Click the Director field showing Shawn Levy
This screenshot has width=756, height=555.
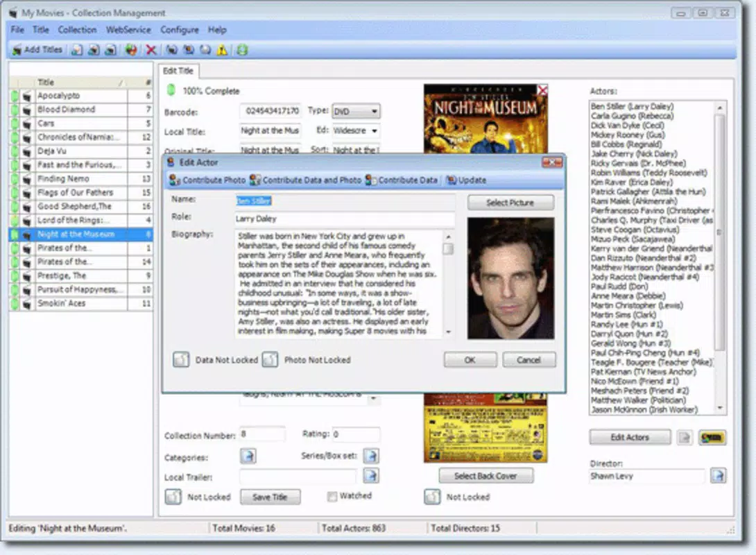click(x=647, y=476)
